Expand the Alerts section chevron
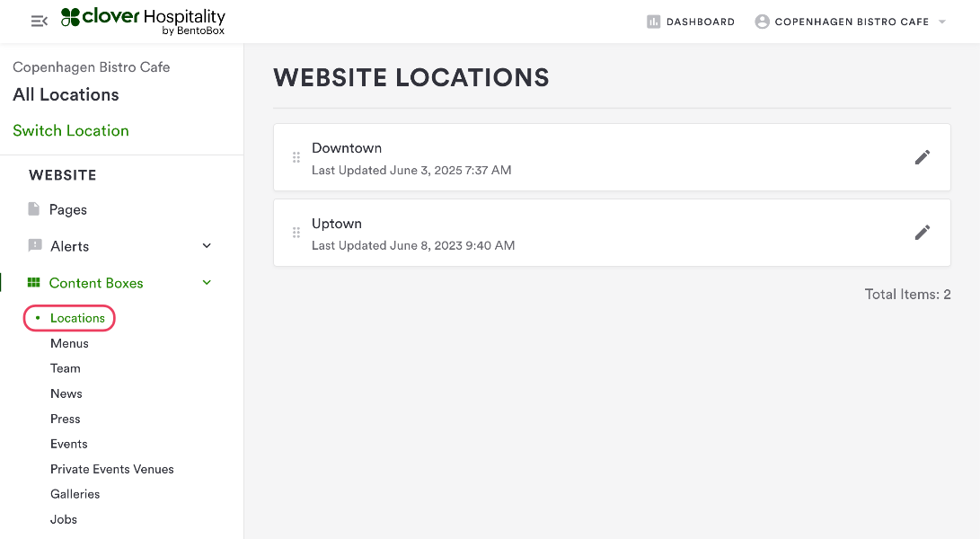This screenshot has height=539, width=980. [x=207, y=246]
